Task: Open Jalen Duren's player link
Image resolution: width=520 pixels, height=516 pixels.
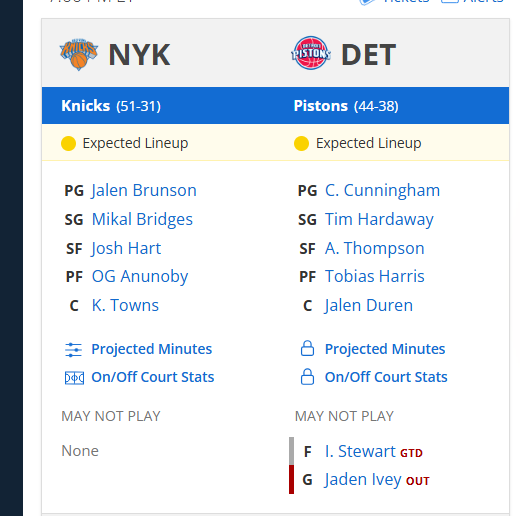Action: [369, 305]
